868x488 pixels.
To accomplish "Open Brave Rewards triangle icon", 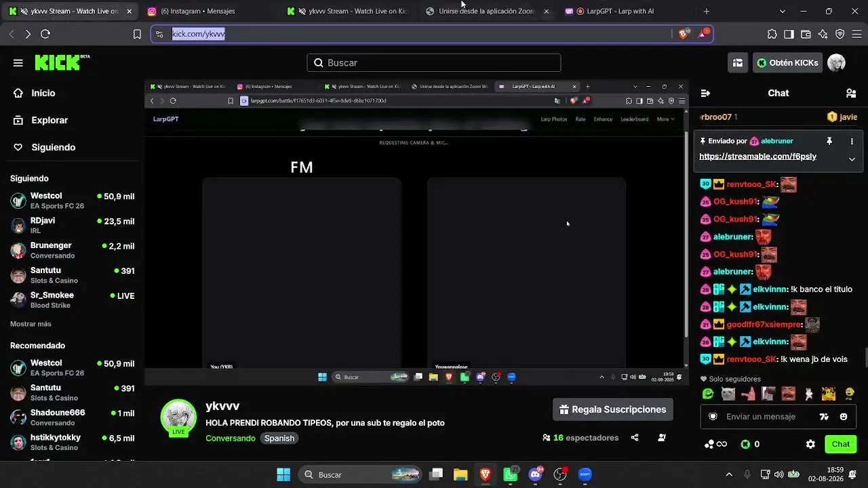I will (x=703, y=34).
